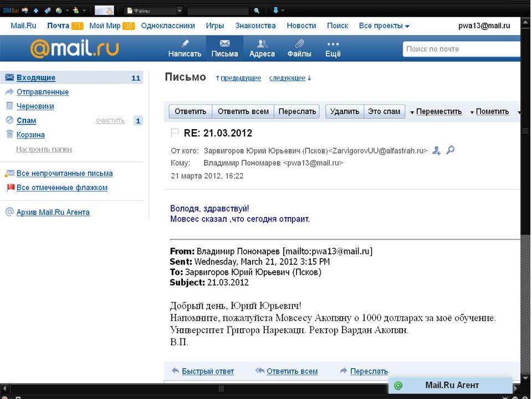Toggle flag on RE: 21.03.2012 letter
Viewport: 532px width, 399px height.
175,132
